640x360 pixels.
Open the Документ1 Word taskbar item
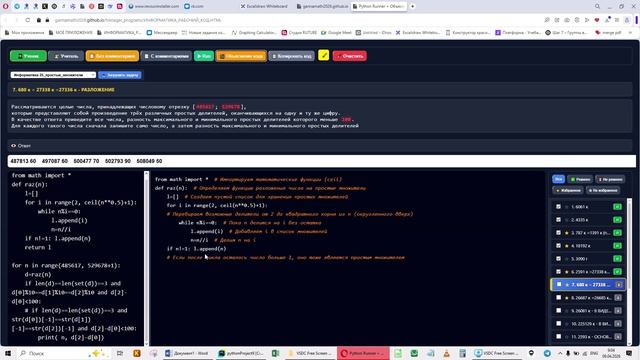187,353
